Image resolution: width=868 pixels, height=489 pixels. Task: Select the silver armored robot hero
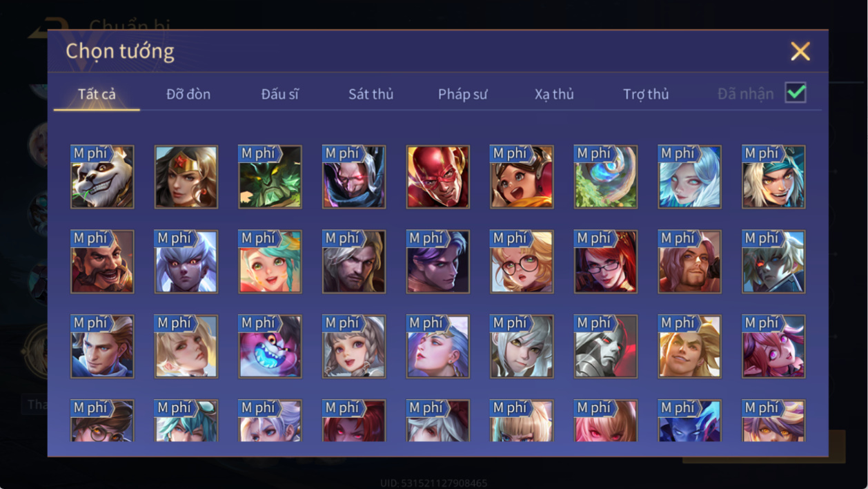(x=606, y=347)
